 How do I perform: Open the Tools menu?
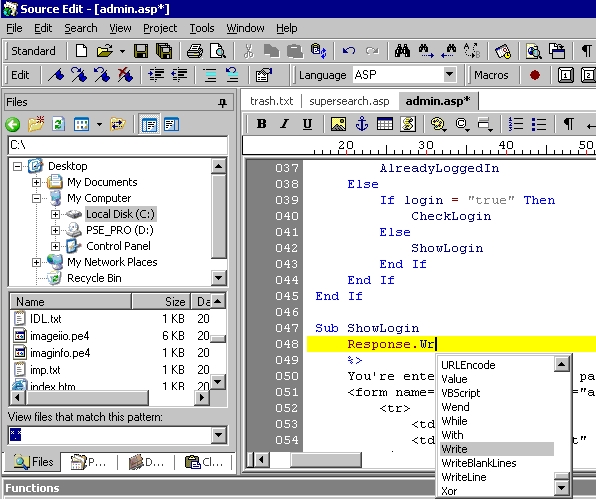pyautogui.click(x=202, y=29)
